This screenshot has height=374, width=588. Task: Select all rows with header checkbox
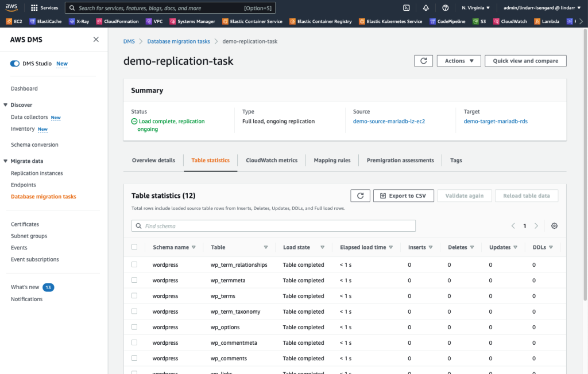(x=134, y=247)
